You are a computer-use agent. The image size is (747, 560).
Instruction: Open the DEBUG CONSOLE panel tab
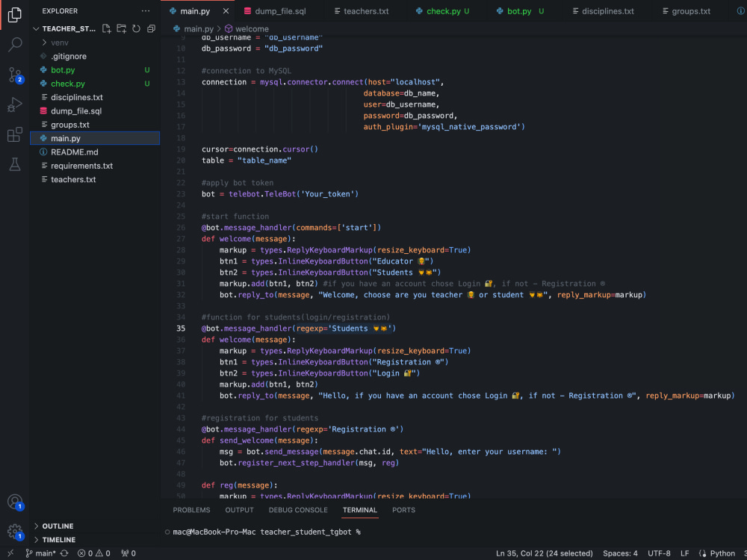tap(298, 510)
